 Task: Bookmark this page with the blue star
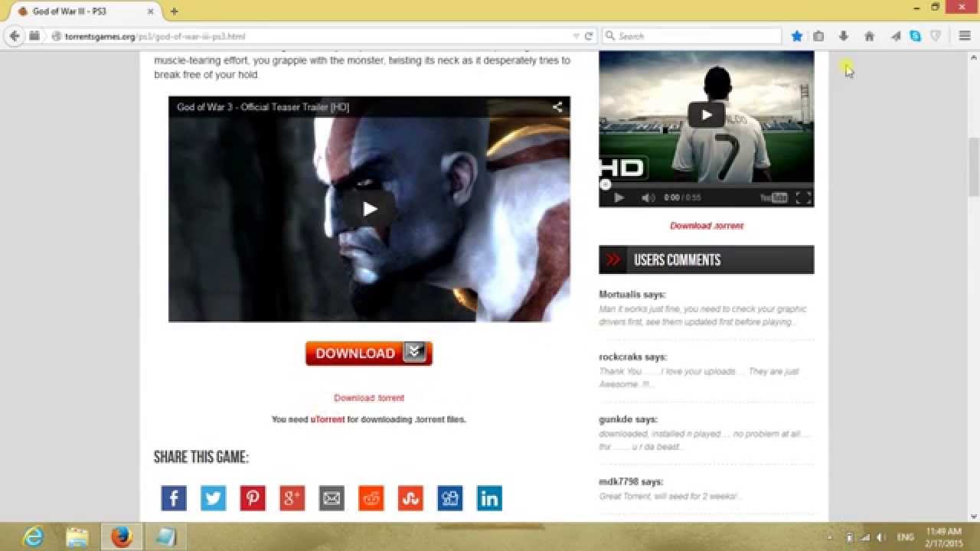click(797, 36)
